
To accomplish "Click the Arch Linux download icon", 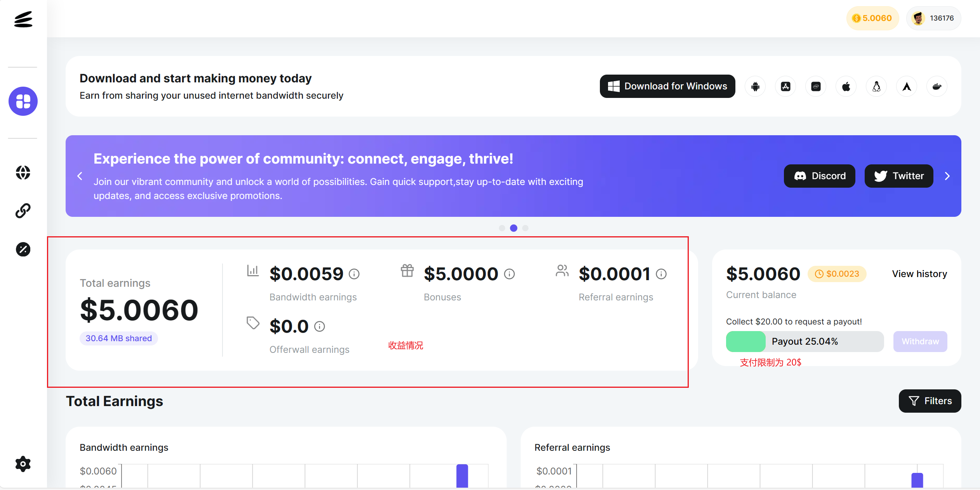I will [907, 86].
